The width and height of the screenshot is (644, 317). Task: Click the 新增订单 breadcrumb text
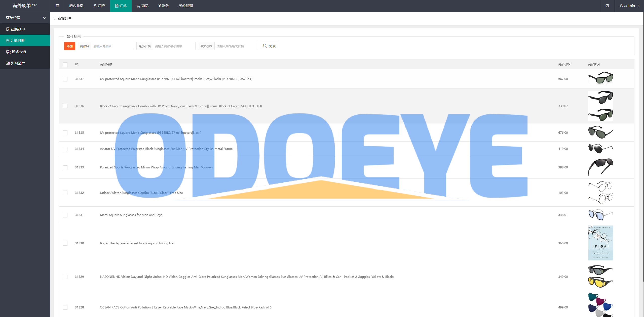coord(65,18)
